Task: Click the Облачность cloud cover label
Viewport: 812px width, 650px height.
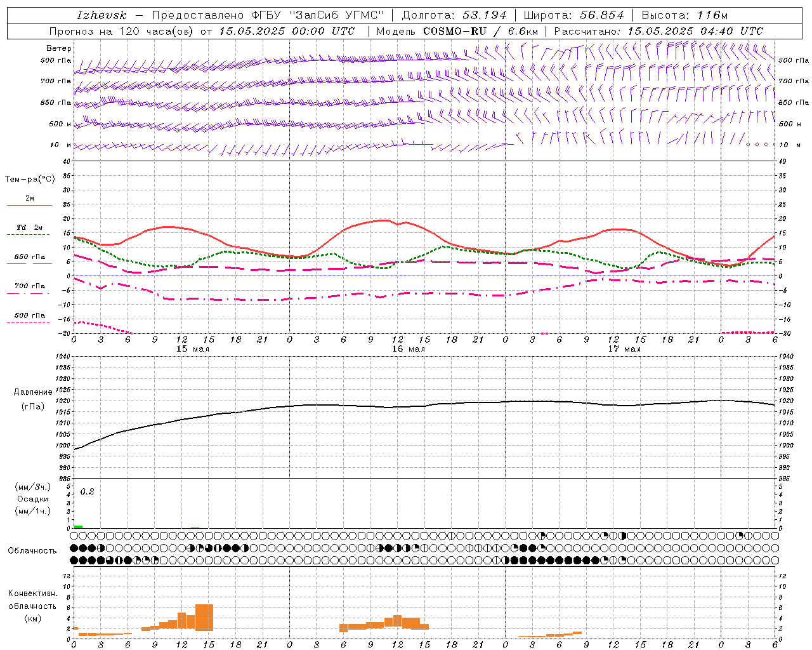Action: pos(32,551)
